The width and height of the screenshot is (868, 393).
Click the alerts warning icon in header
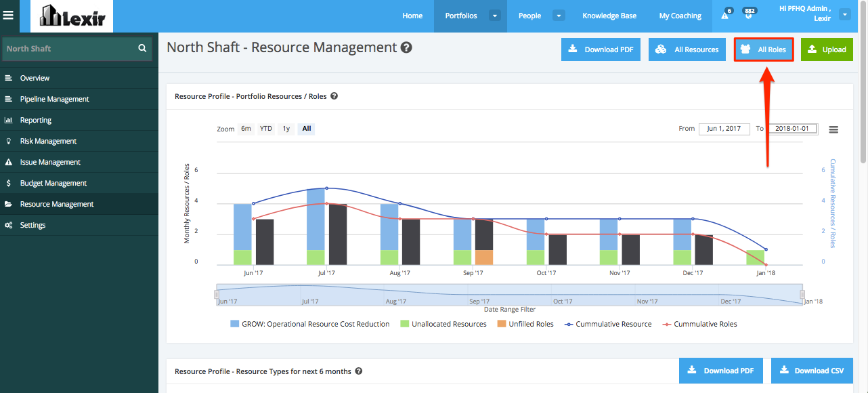(725, 16)
